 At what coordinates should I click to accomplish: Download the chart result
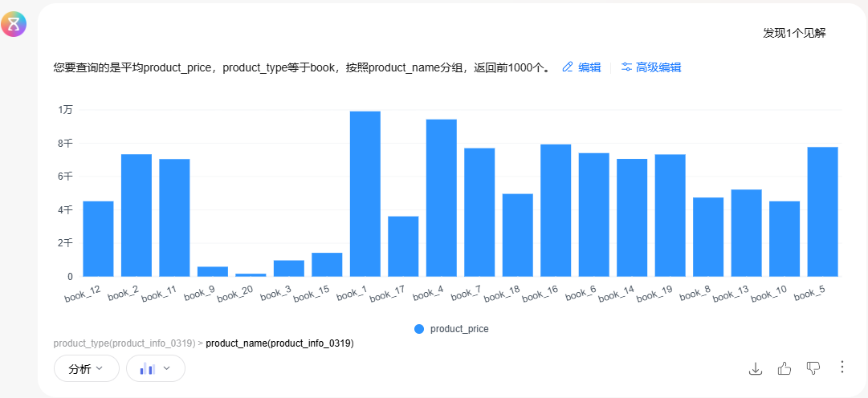(755, 368)
